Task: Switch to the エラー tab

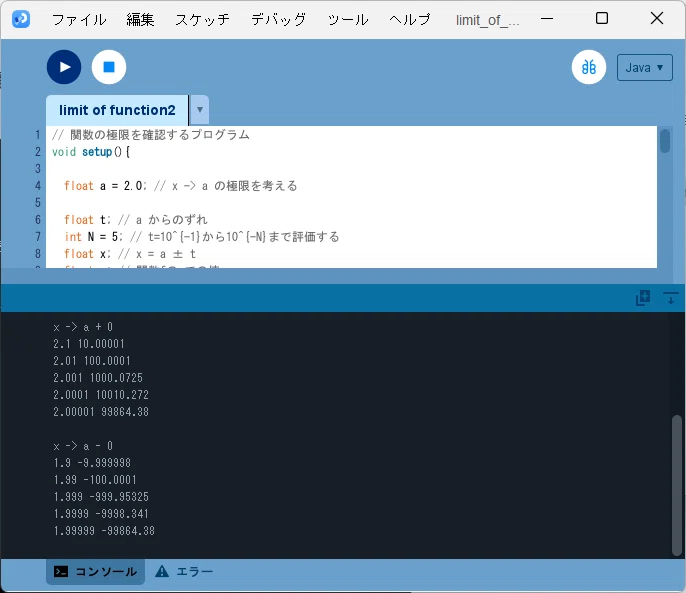Action: click(184, 572)
